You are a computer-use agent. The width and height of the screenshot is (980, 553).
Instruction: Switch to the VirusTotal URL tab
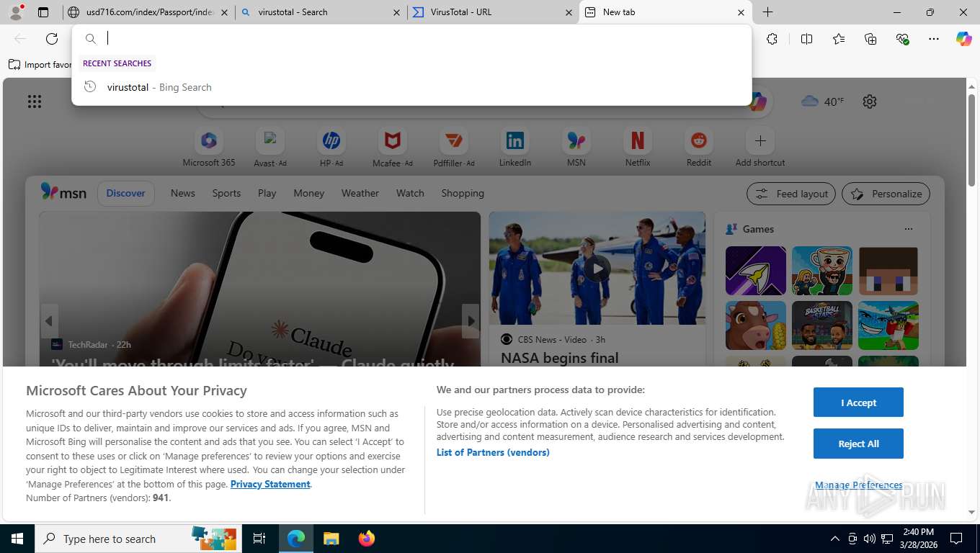click(x=493, y=12)
